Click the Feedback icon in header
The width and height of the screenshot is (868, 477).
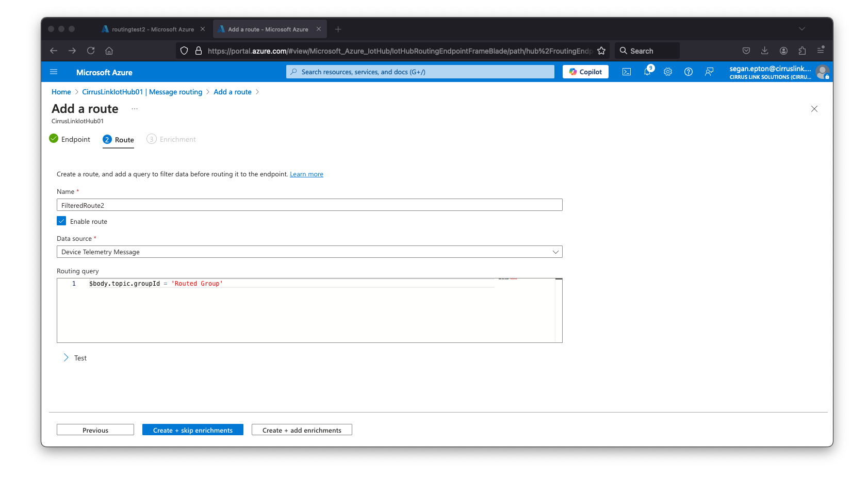709,72
